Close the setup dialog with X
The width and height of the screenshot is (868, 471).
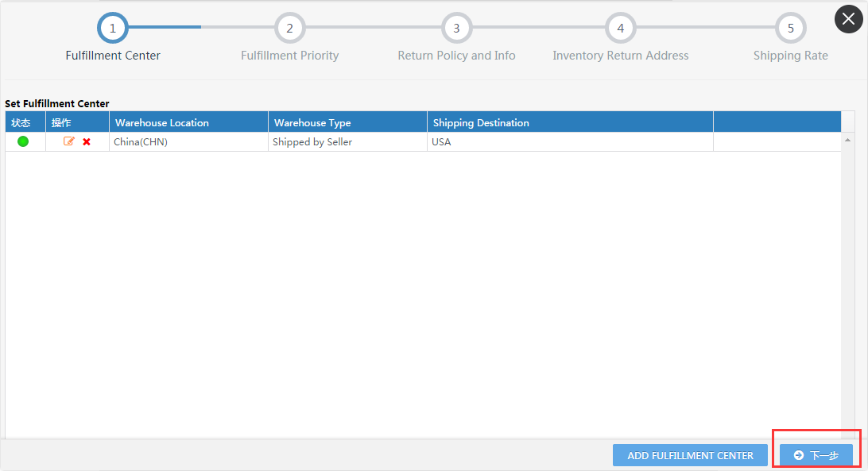(x=848, y=19)
